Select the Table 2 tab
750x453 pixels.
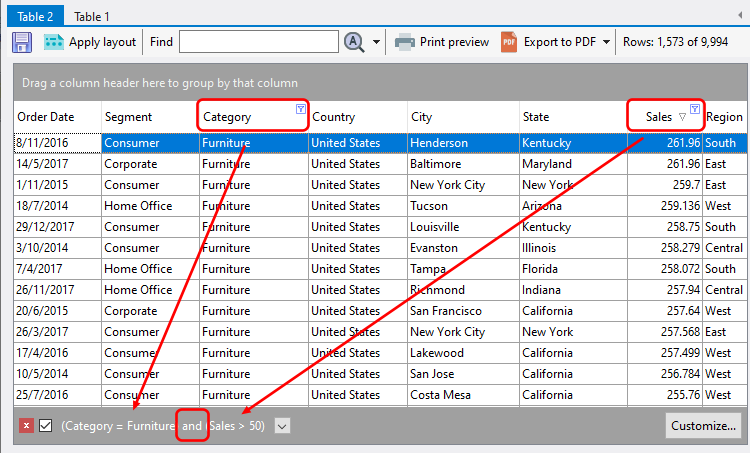pos(33,16)
